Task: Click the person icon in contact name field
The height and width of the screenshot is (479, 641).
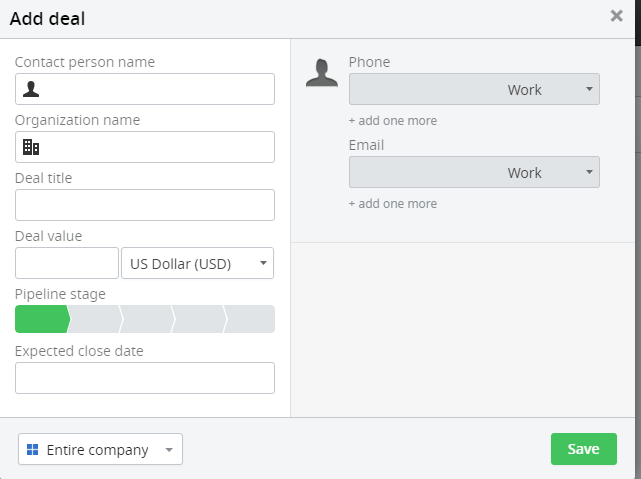Action: pyautogui.click(x=31, y=89)
